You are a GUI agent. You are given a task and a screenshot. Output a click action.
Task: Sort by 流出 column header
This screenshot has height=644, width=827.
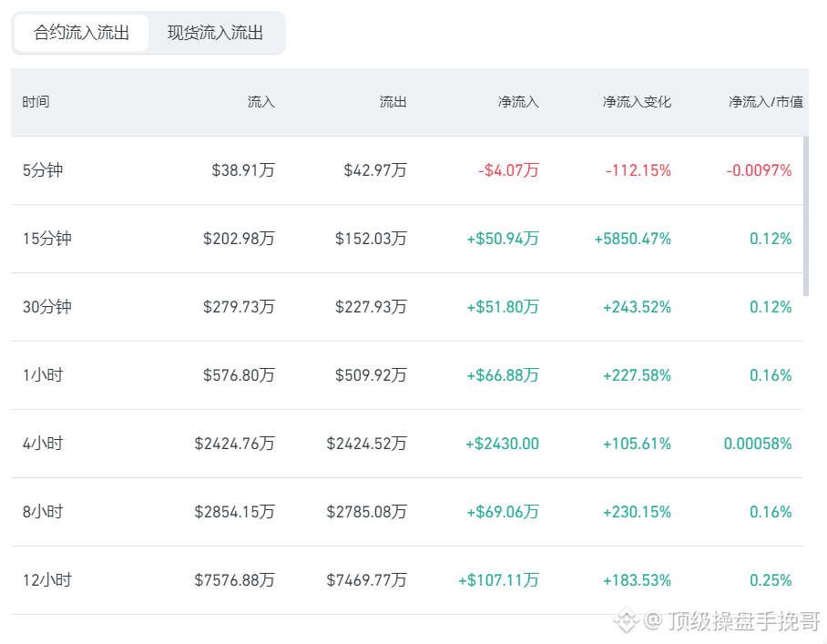(x=393, y=102)
